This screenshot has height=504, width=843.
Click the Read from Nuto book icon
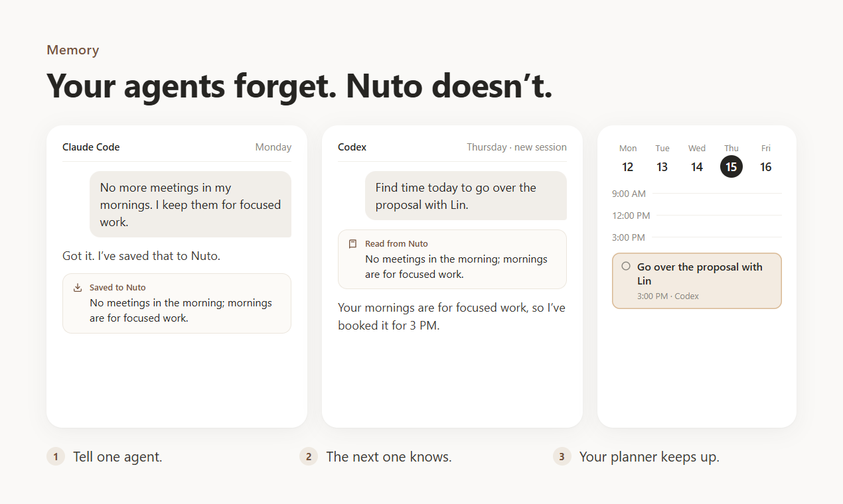point(353,243)
